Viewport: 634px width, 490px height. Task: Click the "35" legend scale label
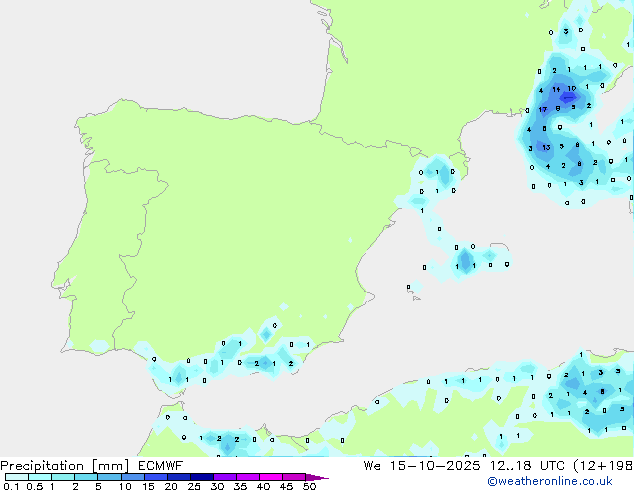coord(240,486)
